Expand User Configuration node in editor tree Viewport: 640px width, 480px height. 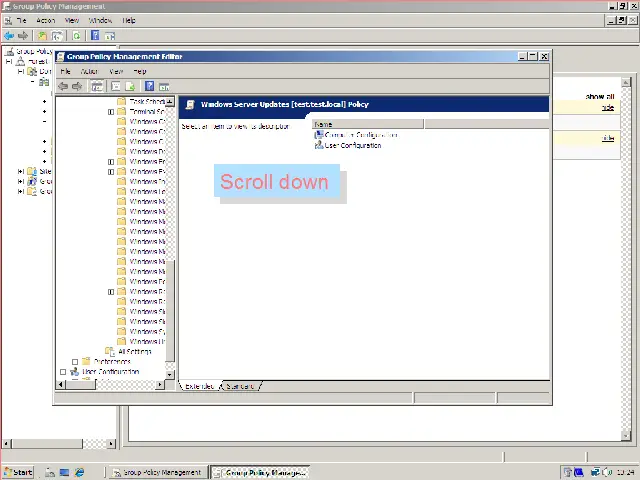(x=63, y=372)
